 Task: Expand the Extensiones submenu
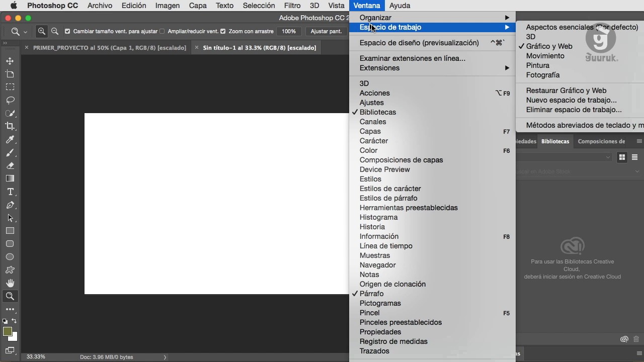point(432,68)
